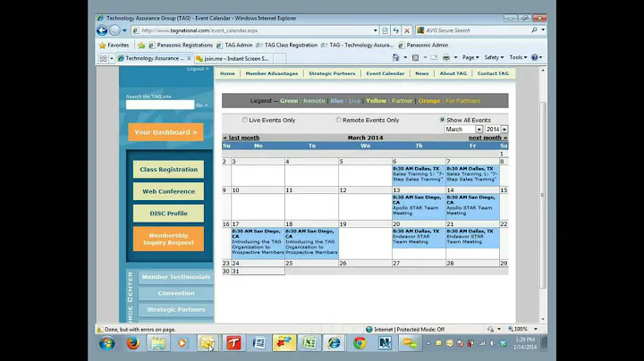Click the browser Back arrow button
The image size is (644, 361).
102,30
